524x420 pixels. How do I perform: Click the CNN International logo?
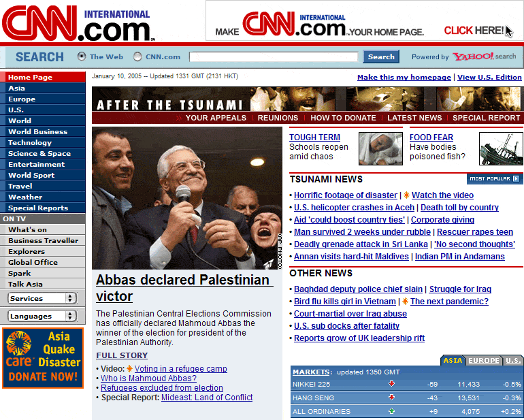pos(78,22)
